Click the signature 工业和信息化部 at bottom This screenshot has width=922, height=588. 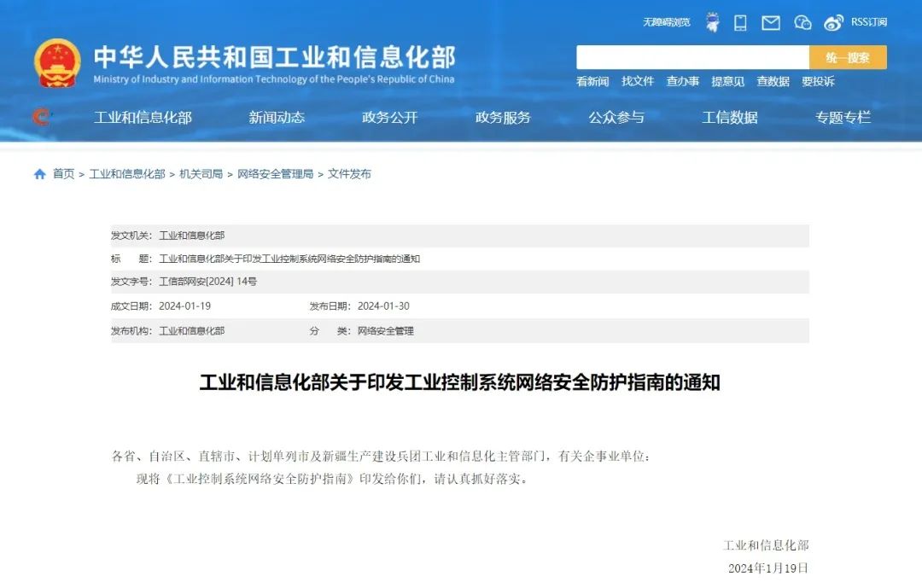click(x=766, y=545)
